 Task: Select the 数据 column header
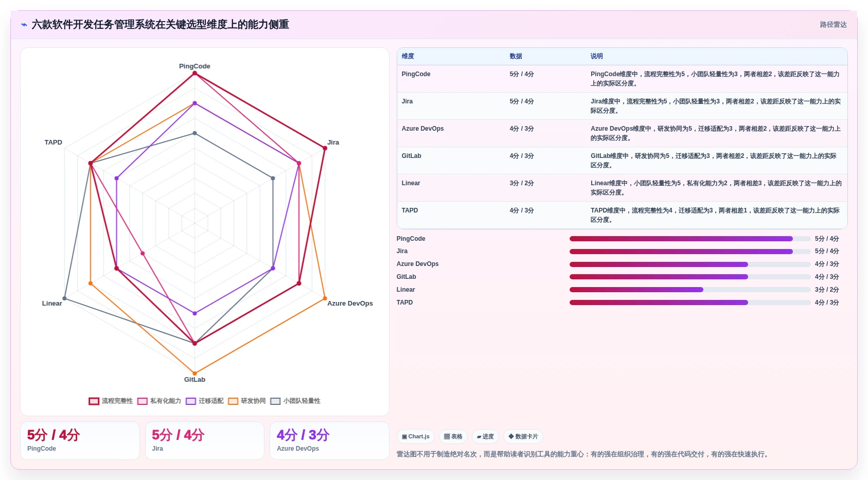click(x=516, y=56)
